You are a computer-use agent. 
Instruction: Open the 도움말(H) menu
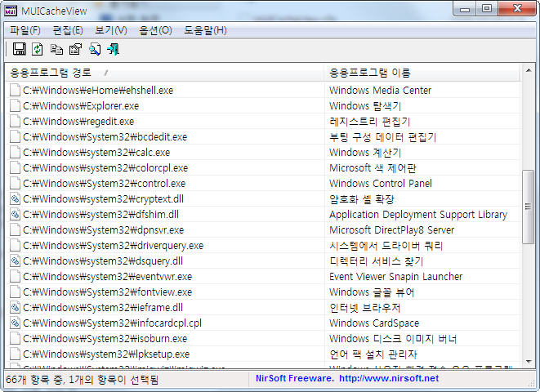click(205, 30)
